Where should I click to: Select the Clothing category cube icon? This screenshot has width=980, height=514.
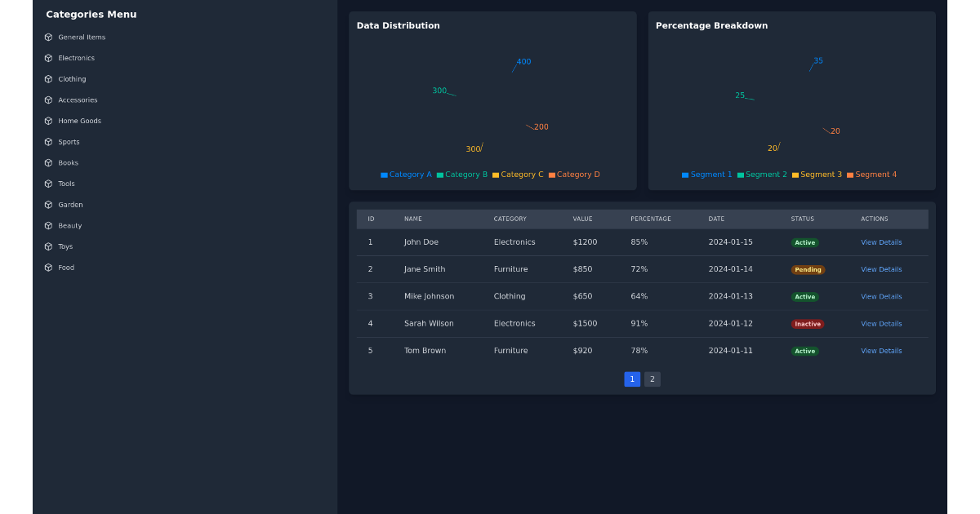pos(48,79)
